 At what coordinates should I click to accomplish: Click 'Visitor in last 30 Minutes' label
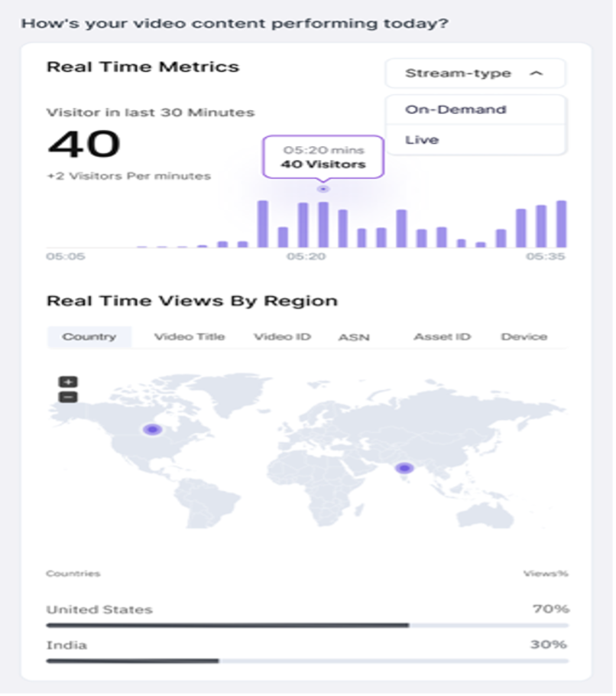[x=151, y=112]
